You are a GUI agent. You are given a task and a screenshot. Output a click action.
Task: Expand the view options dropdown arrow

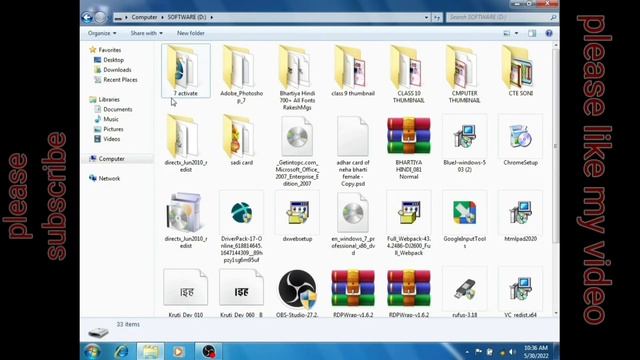tap(516, 33)
